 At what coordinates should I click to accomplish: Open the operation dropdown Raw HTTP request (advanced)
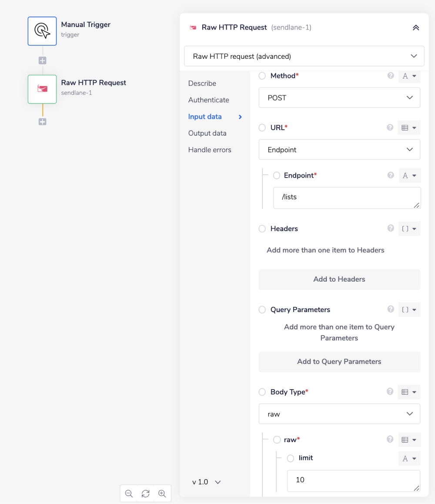pyautogui.click(x=304, y=56)
